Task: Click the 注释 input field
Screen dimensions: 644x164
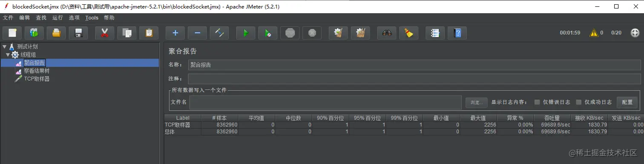Action: [414, 79]
